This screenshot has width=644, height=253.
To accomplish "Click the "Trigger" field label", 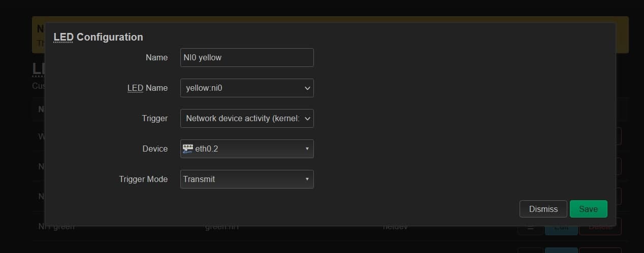I will 154,118.
